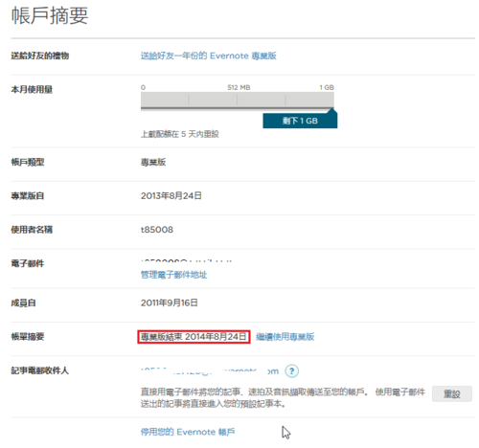Click the 1 GB usage scale marker
The width and height of the screenshot is (479, 448).
[x=327, y=87]
